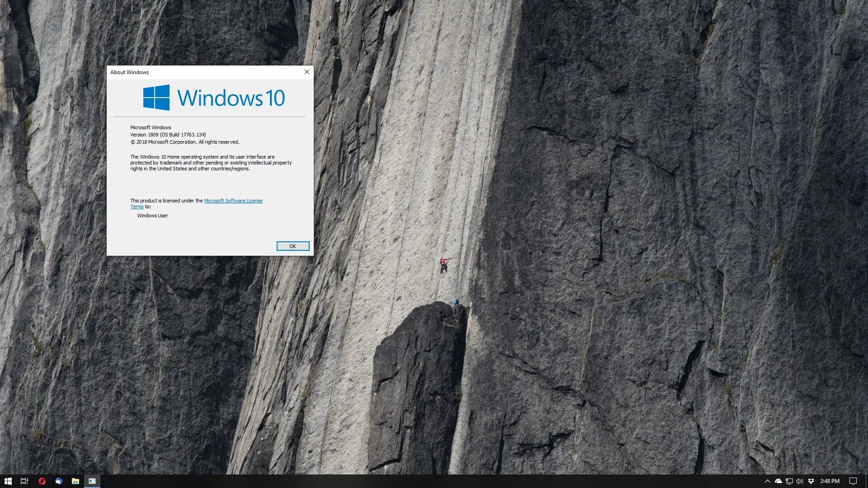Open the volume speaker tray icon
Screen dimensions: 868x488
(x=800, y=481)
